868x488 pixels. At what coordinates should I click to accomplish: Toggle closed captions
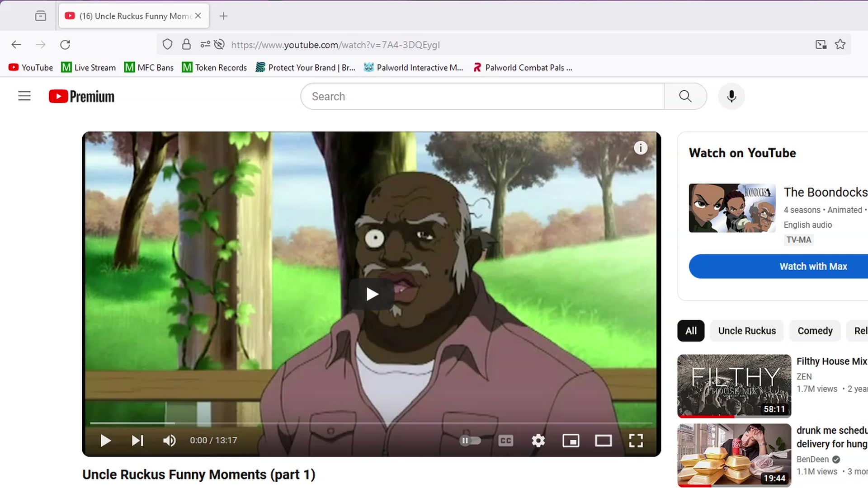[x=505, y=441]
